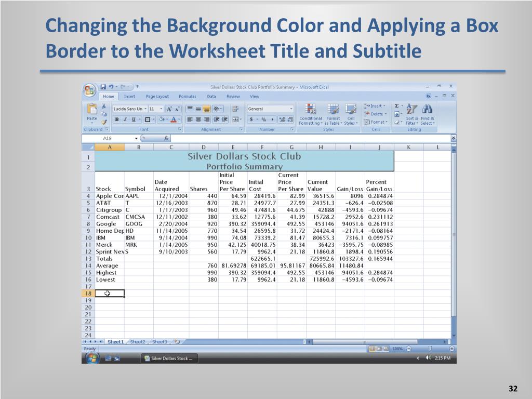Switch to the Page Layout tab
532x399 pixels.
pyautogui.click(x=157, y=96)
